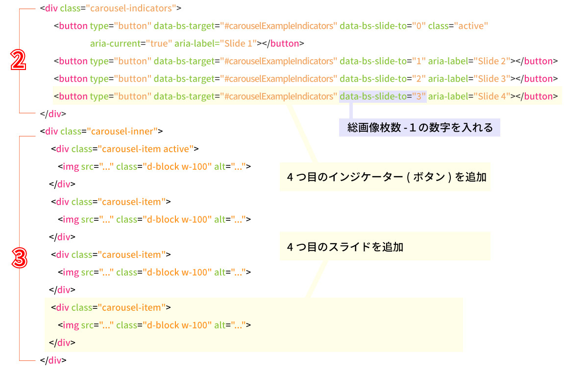Select the aria-label="Slide 4" attribute
Screen dimensions: 588x371
(469, 96)
